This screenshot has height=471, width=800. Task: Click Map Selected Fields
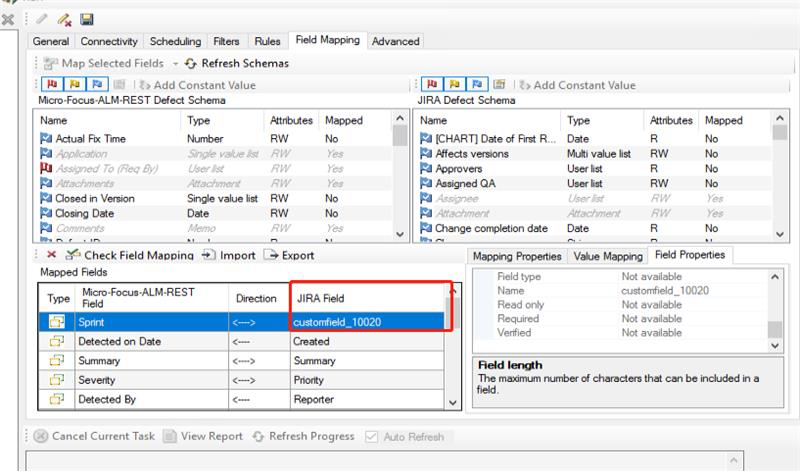point(104,63)
